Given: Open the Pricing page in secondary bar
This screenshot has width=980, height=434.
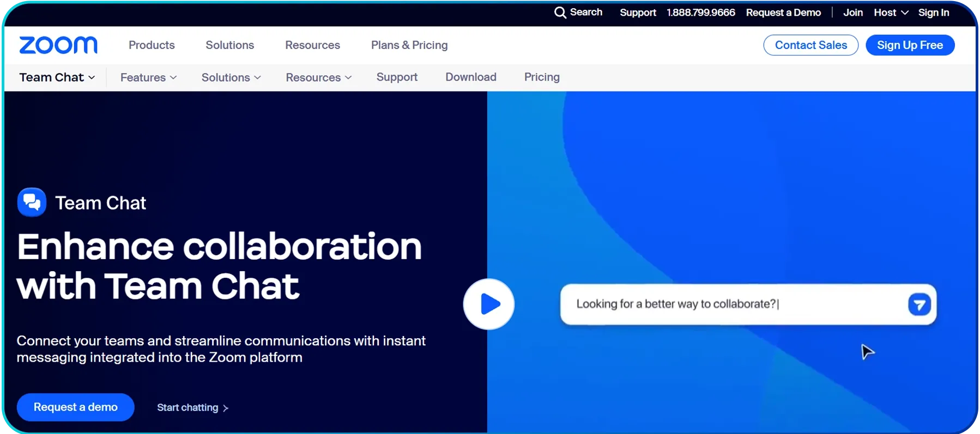Looking at the screenshot, I should point(542,77).
